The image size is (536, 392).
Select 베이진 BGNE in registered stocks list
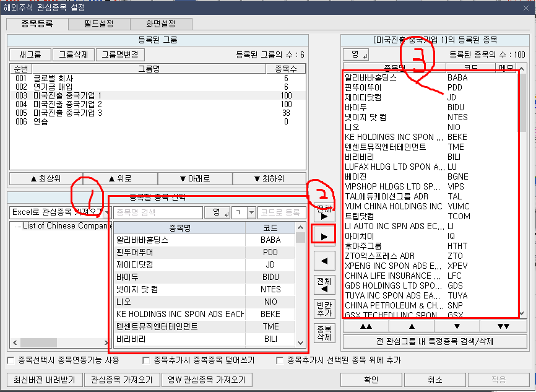pos(431,176)
